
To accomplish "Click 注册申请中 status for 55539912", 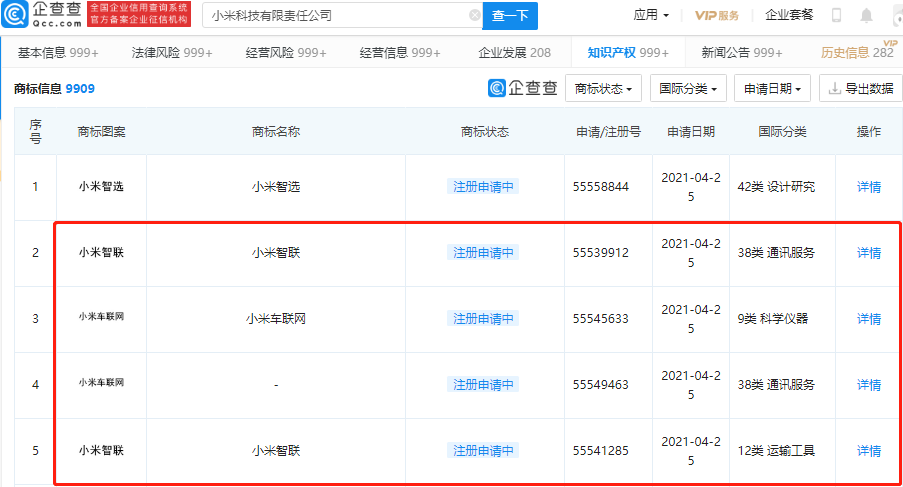I will click(x=483, y=253).
